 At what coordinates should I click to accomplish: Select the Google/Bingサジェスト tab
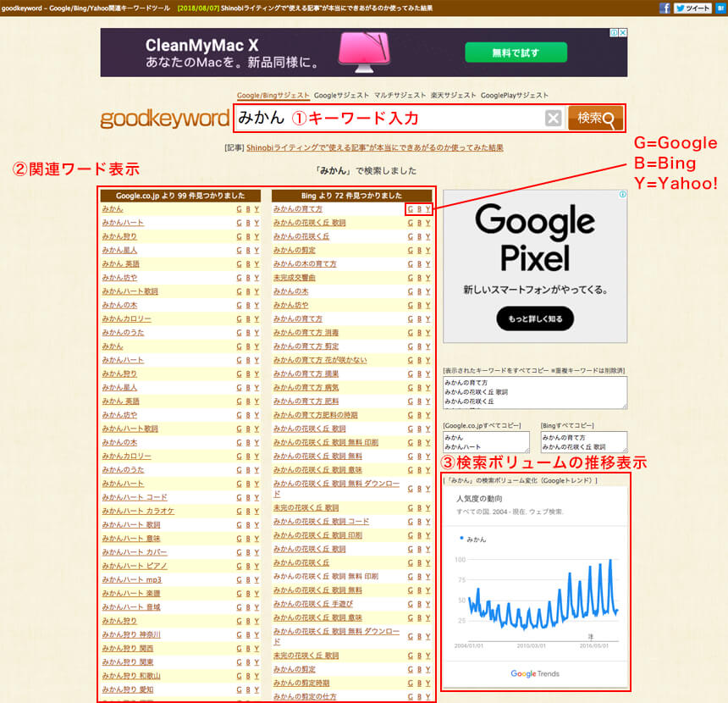click(273, 95)
